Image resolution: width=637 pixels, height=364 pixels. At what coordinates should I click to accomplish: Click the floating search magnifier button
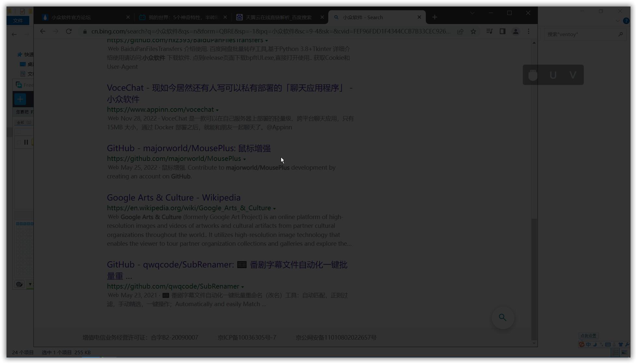pos(502,318)
